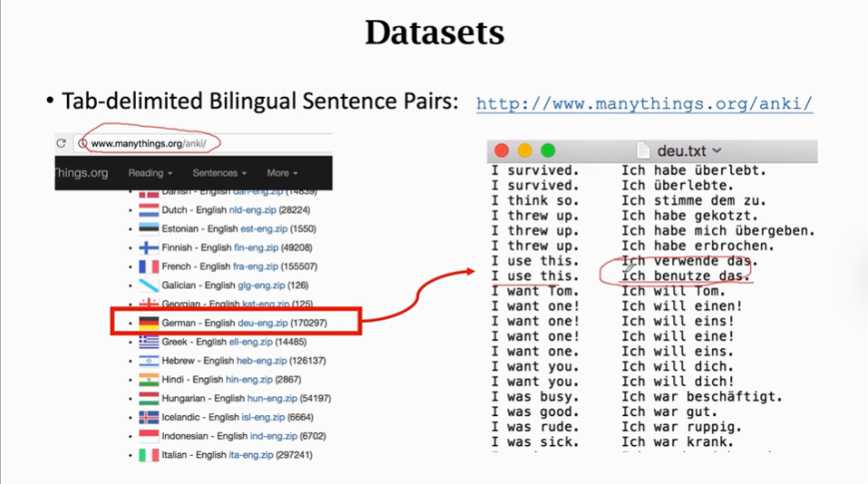Click the browser reload icon
The image size is (868, 484).
click(61, 143)
